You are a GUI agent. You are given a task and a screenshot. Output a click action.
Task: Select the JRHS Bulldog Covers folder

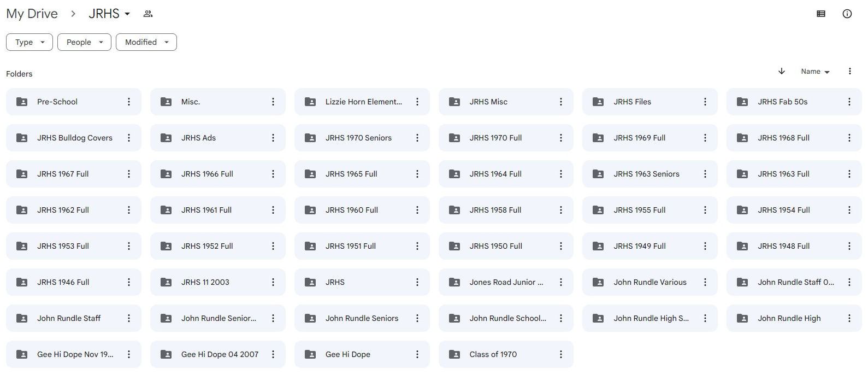click(x=74, y=138)
